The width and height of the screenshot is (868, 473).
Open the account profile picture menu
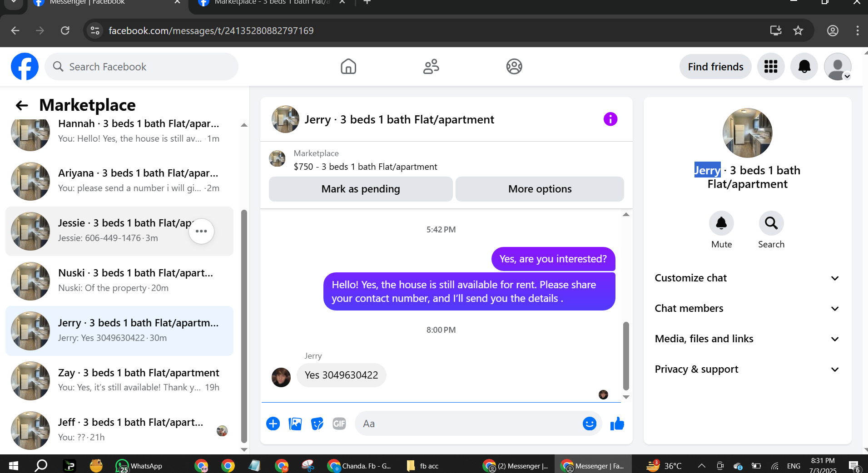click(838, 67)
